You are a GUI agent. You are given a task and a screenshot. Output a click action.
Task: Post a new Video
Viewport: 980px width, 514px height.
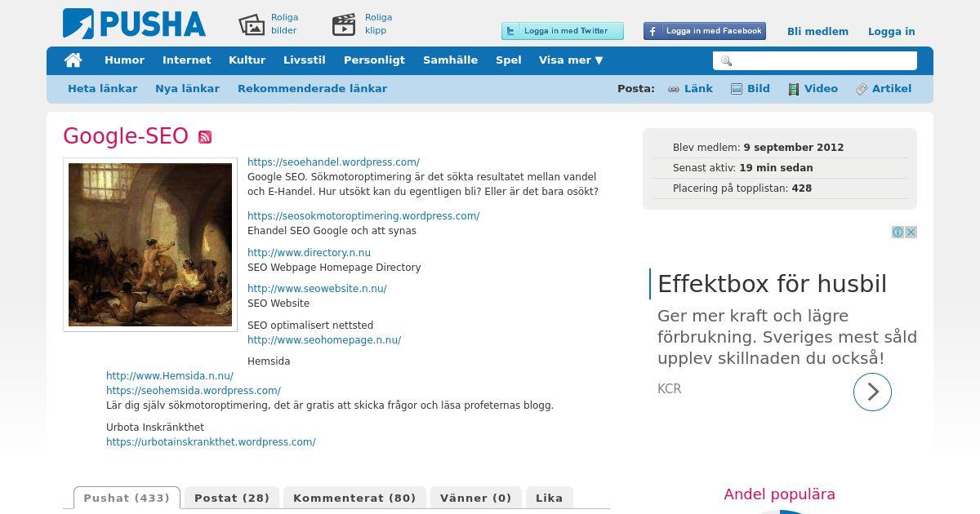click(x=821, y=89)
